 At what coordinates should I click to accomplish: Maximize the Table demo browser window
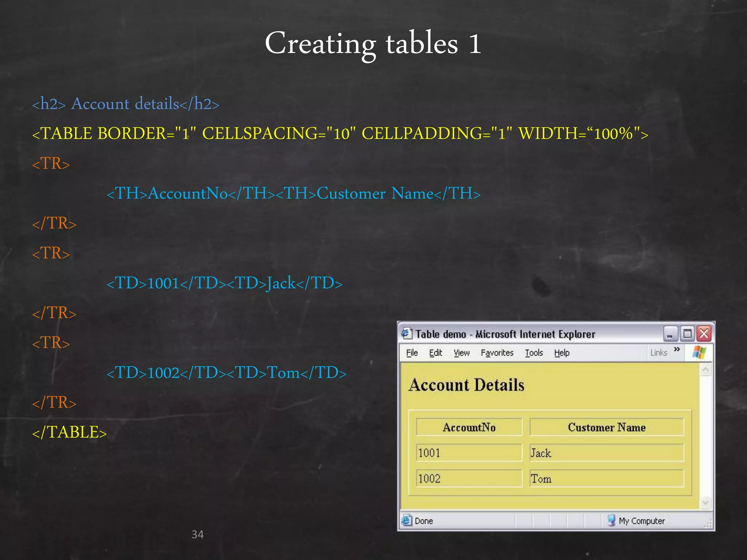pyautogui.click(x=687, y=334)
